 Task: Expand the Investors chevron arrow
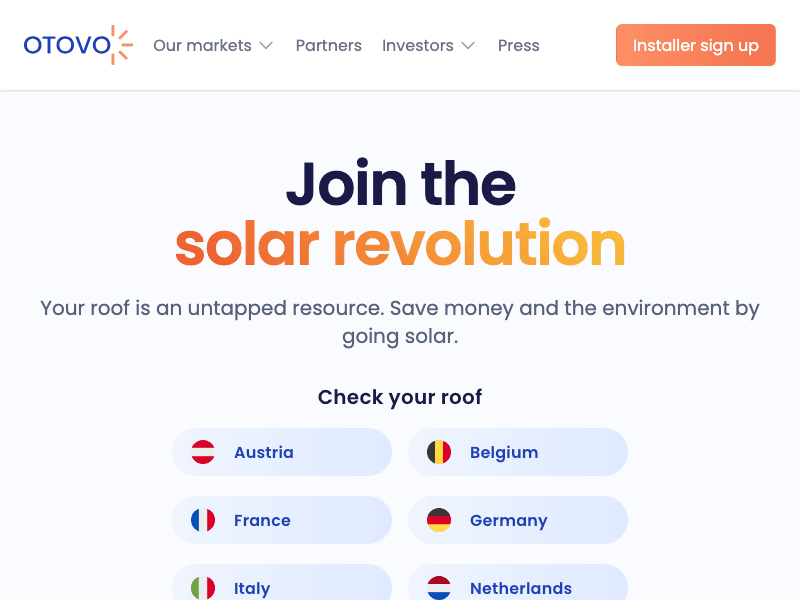pos(468,45)
